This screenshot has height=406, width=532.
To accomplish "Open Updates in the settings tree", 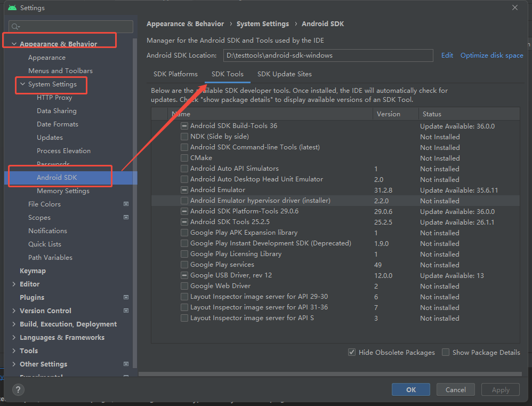I will (50, 138).
